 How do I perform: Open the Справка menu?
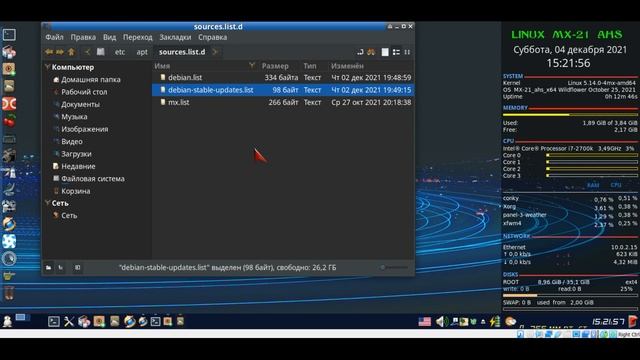(x=212, y=37)
